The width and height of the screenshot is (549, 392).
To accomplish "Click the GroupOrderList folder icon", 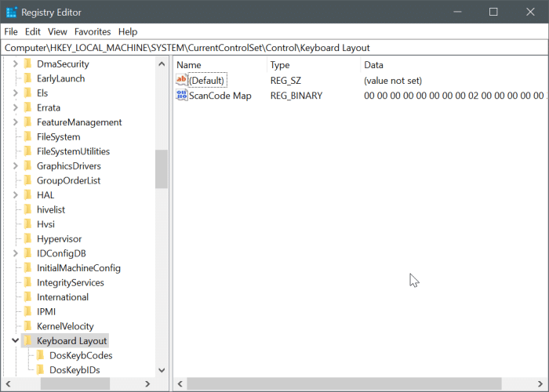I will [x=28, y=180].
